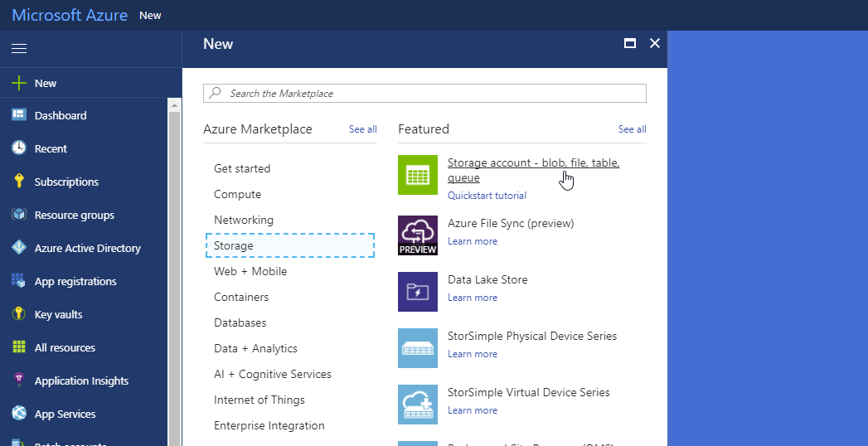The height and width of the screenshot is (446, 868).
Task: Click the Resource groups cube icon
Action: click(x=19, y=215)
